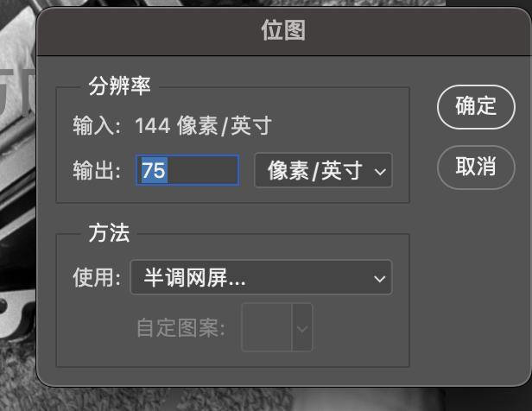Click the 输出 resolution input field
The width and height of the screenshot is (532, 411).
point(187,170)
